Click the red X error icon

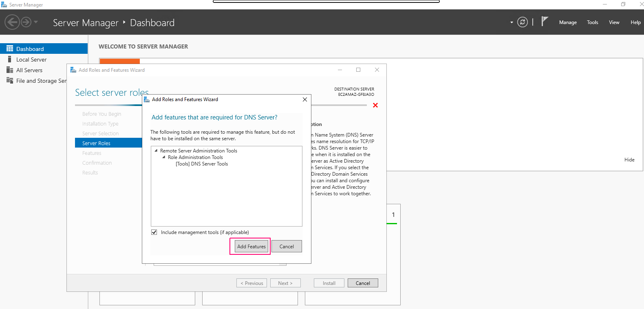pos(375,105)
